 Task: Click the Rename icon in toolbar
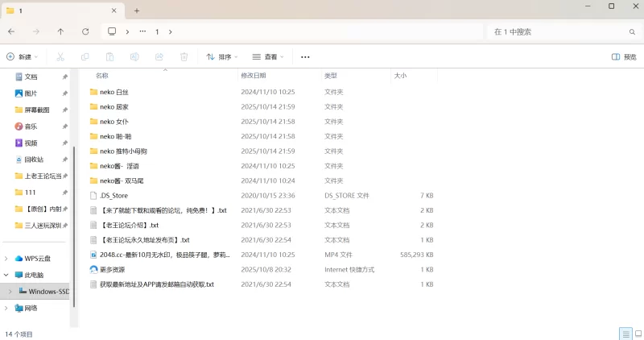(x=134, y=57)
